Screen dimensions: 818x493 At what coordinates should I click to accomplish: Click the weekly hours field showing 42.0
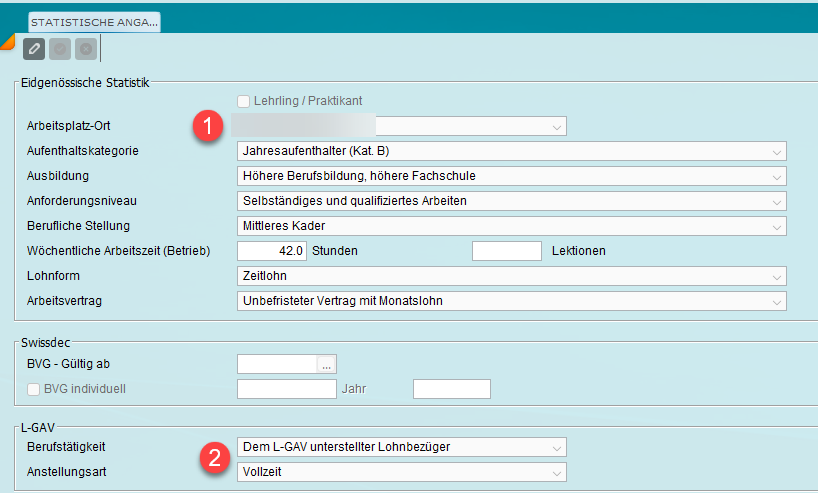click(271, 251)
